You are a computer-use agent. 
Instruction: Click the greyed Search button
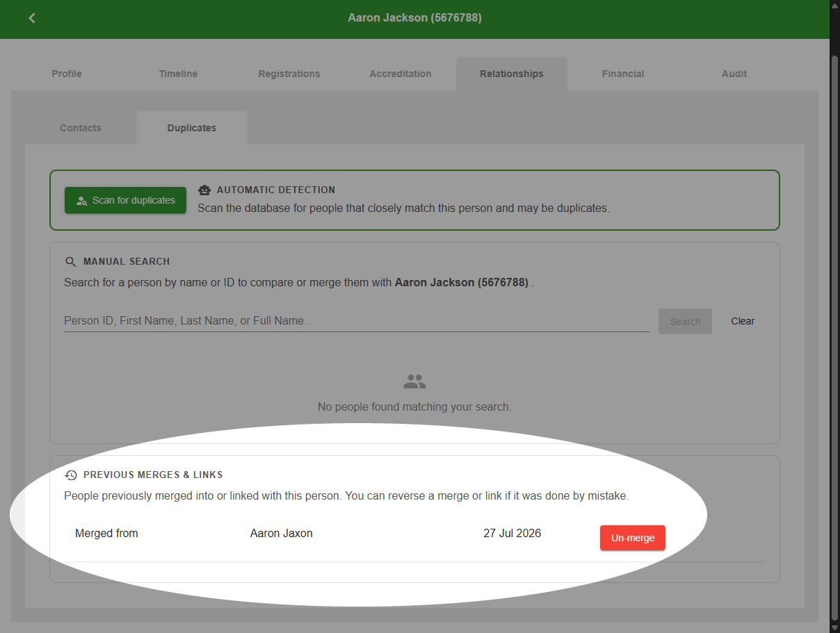(685, 321)
